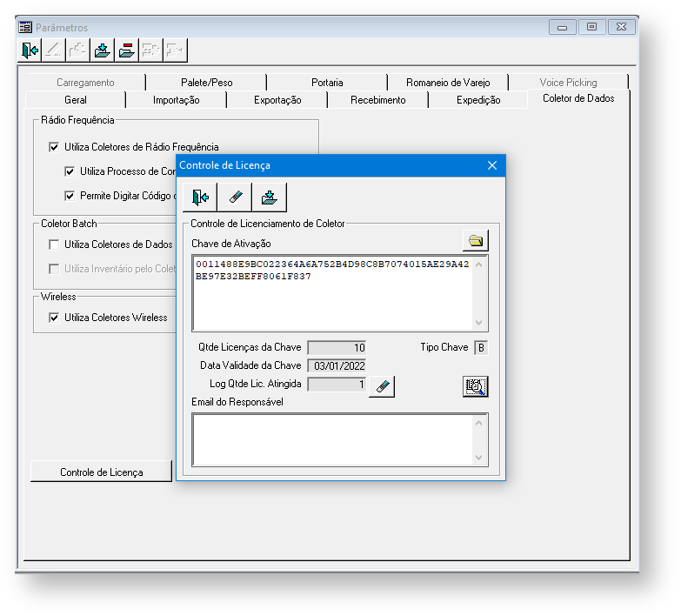This screenshot has width=681, height=616.
Task: Switch to Carregamento tab
Action: click(85, 83)
